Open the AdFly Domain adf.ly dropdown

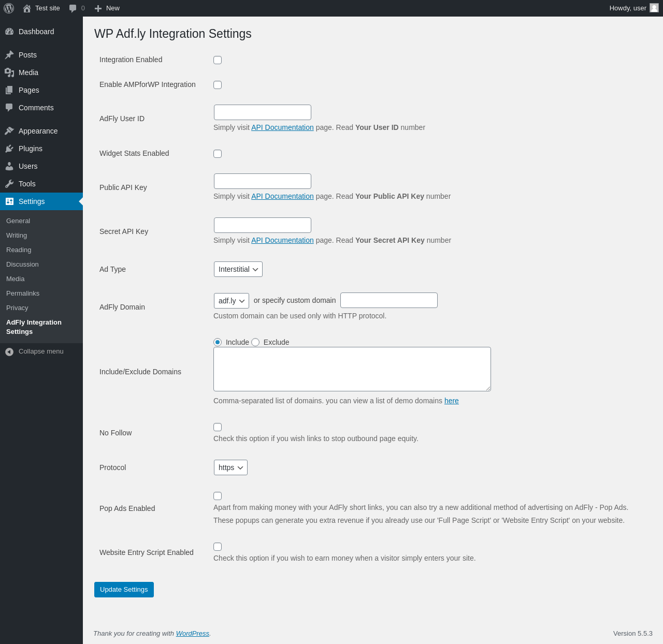[x=232, y=301]
